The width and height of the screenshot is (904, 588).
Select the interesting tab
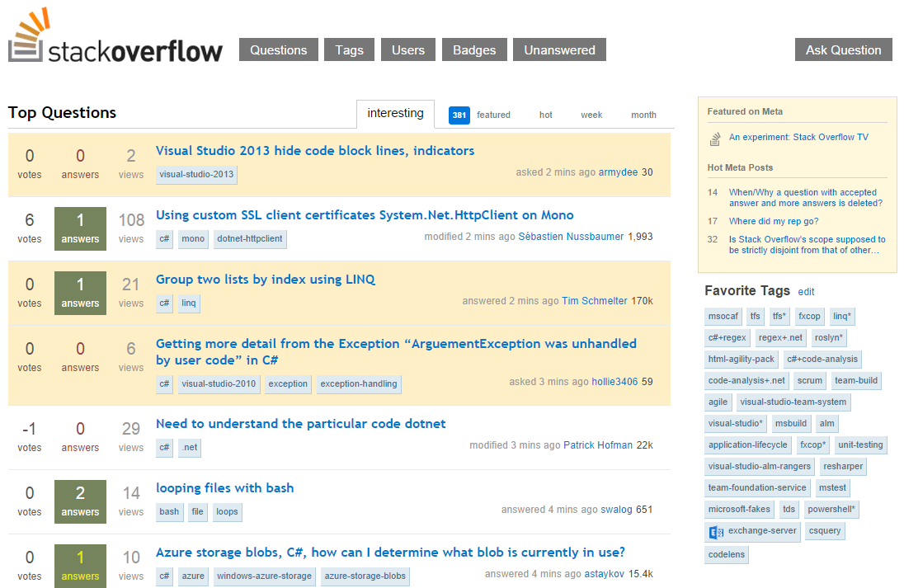396,114
